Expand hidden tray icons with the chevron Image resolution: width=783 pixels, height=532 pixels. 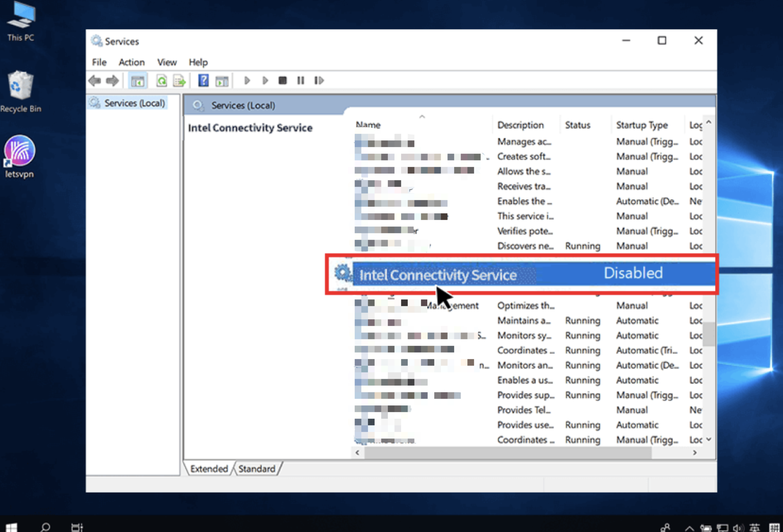(690, 528)
